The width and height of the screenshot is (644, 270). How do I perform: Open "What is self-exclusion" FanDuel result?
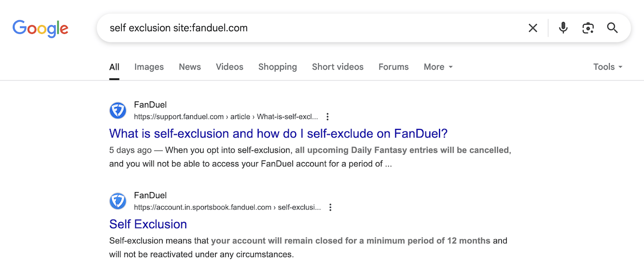point(278,133)
